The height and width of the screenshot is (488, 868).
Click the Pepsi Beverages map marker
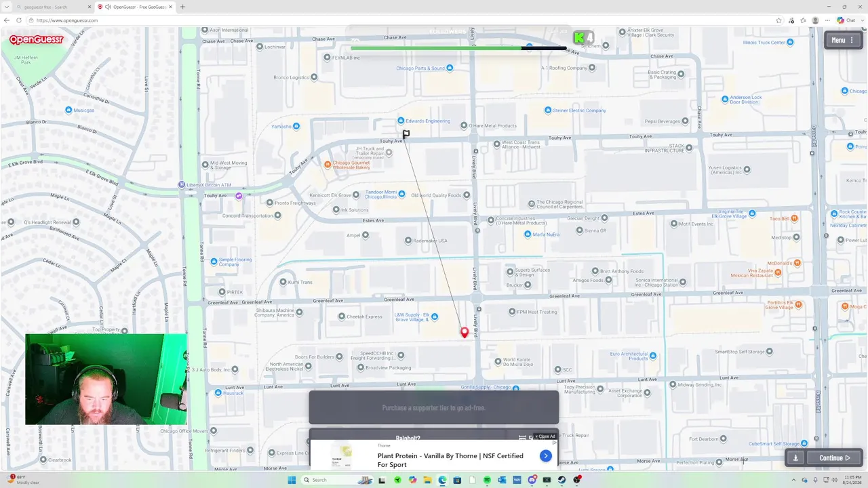pyautogui.click(x=685, y=121)
